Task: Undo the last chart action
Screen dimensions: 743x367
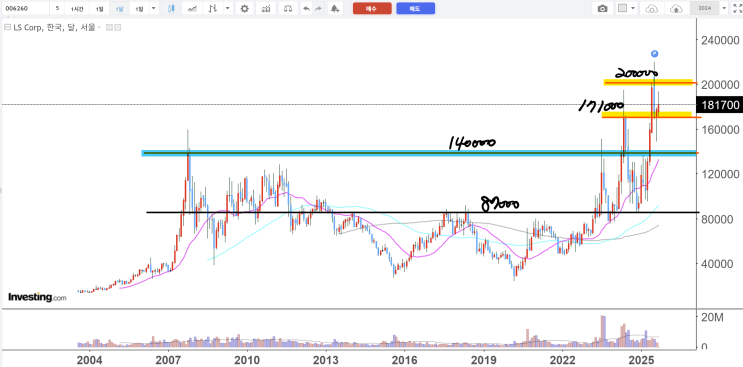Action: [x=307, y=9]
